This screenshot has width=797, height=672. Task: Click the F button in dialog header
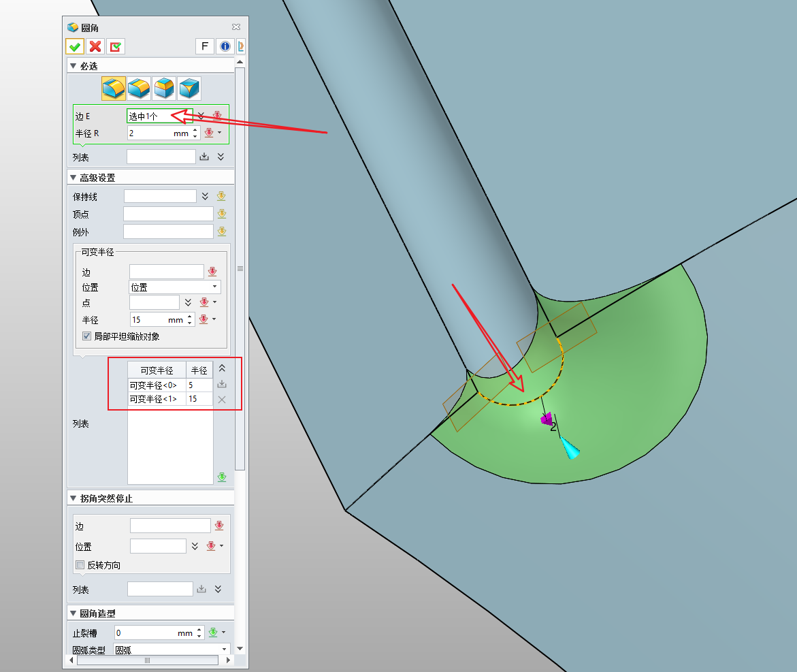(204, 46)
